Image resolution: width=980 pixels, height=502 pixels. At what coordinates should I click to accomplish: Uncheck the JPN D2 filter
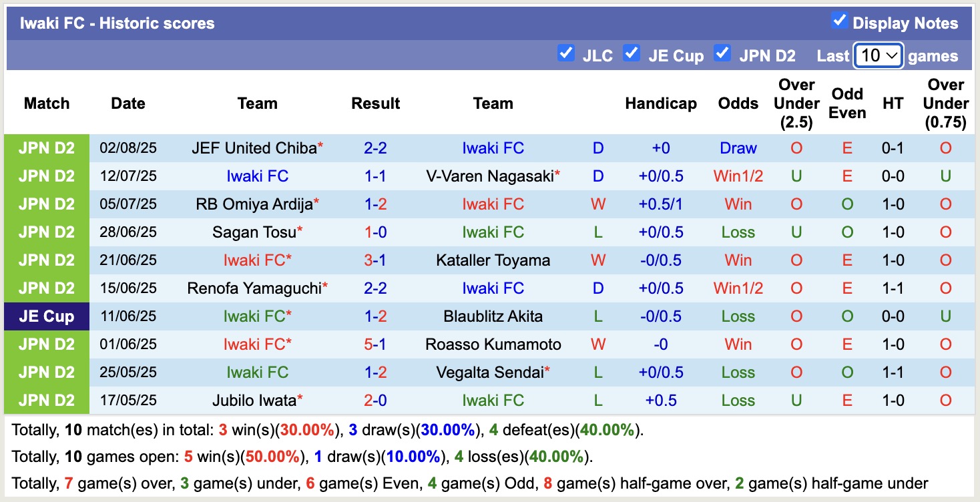(722, 52)
